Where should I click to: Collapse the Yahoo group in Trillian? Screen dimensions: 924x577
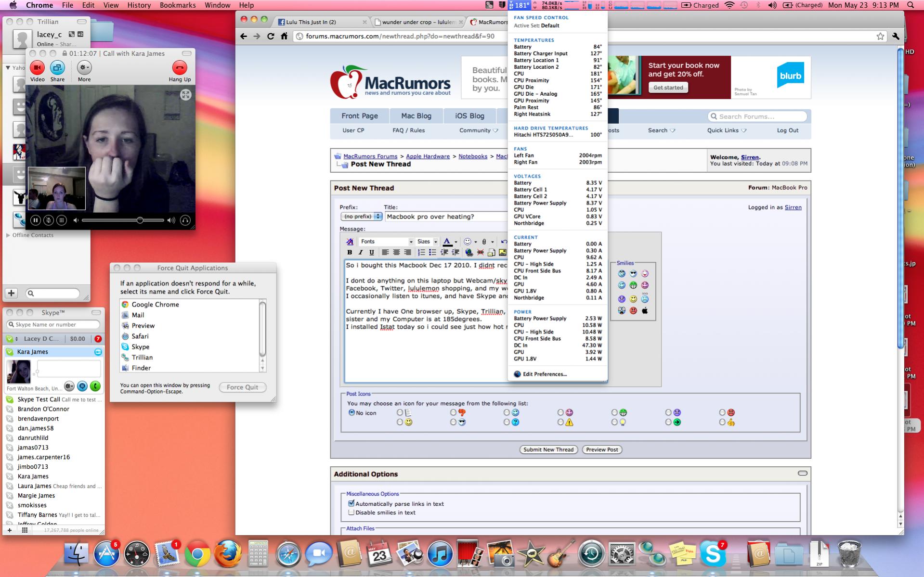[8, 68]
